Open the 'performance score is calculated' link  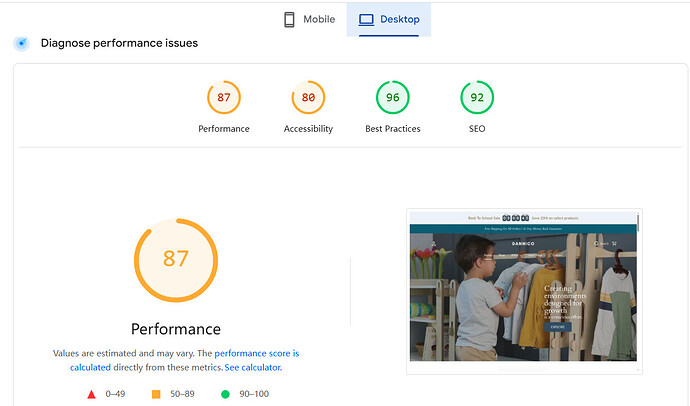tap(256, 354)
